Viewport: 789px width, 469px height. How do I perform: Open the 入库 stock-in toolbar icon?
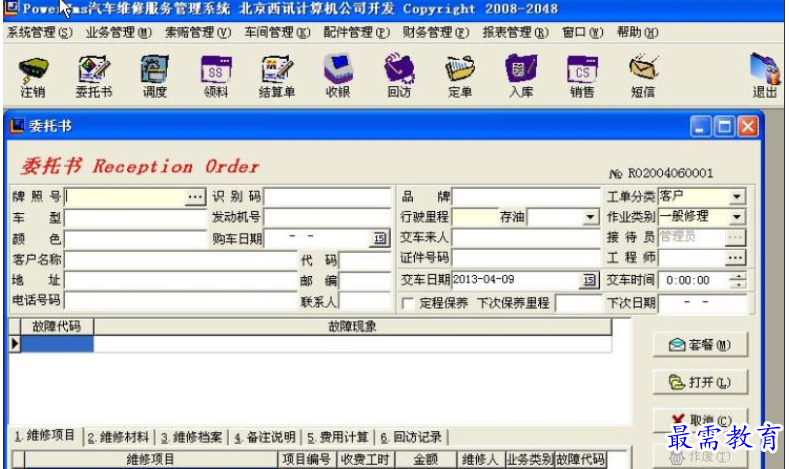point(521,77)
